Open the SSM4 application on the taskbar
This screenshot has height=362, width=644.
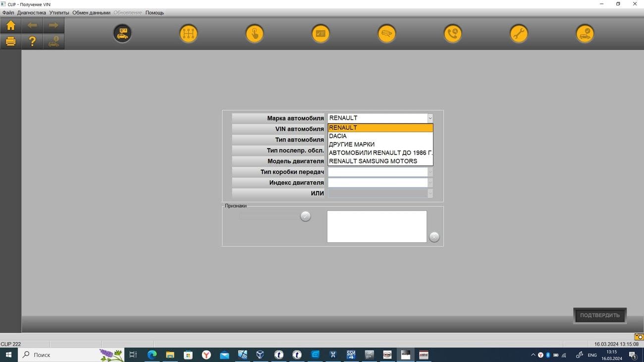(x=351, y=355)
